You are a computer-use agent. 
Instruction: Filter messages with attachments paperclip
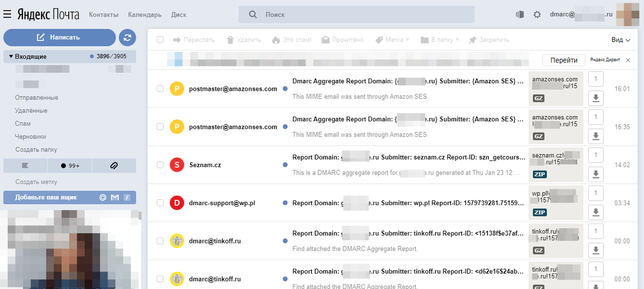tap(114, 165)
